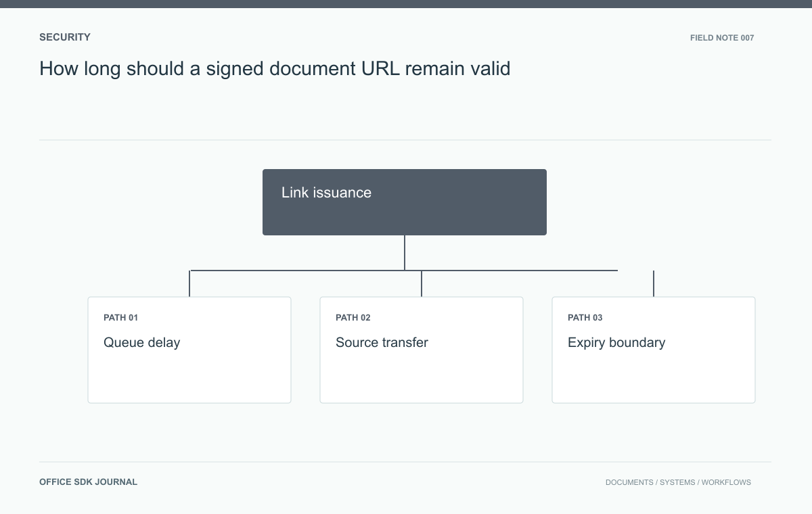
Task: Select the detached connector stub above PATH 03
Action: click(654, 283)
